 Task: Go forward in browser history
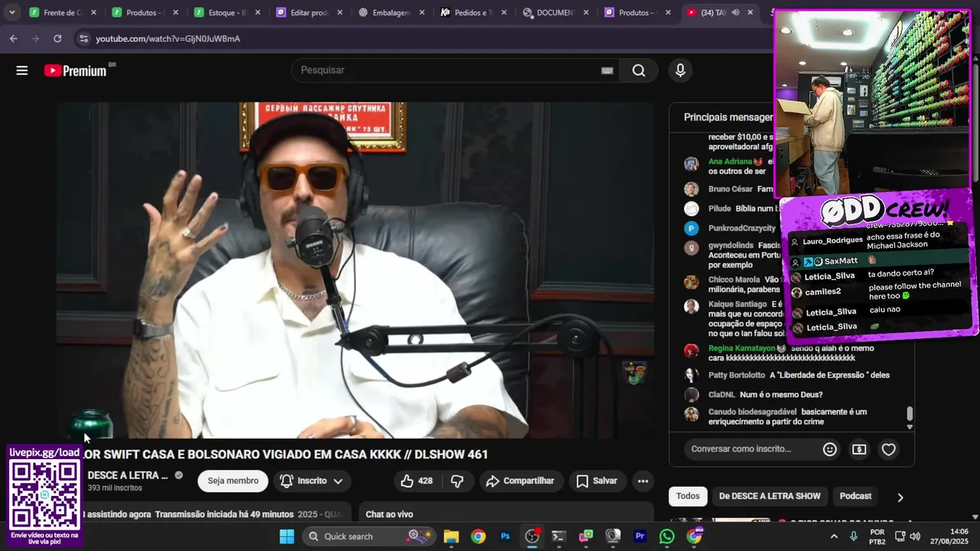[x=35, y=38]
